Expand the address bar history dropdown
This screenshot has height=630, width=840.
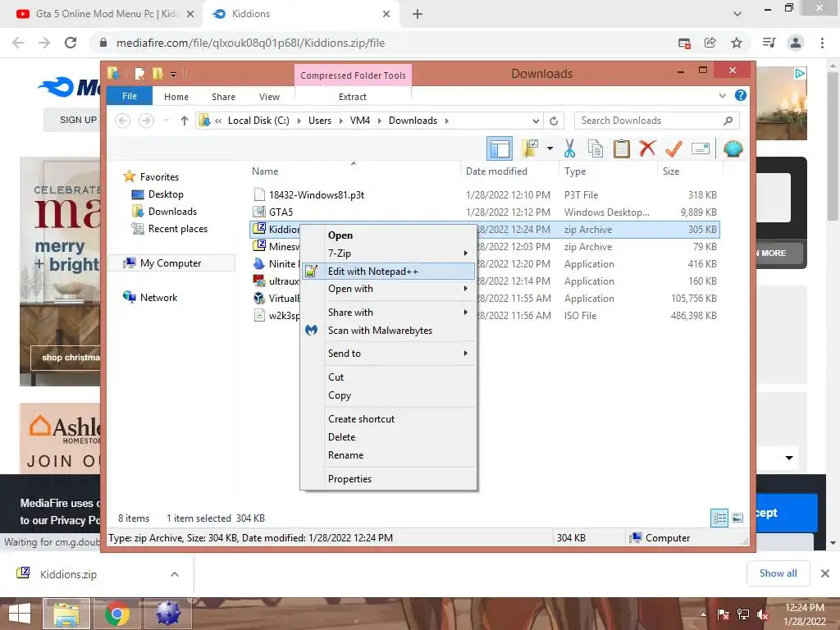point(535,121)
